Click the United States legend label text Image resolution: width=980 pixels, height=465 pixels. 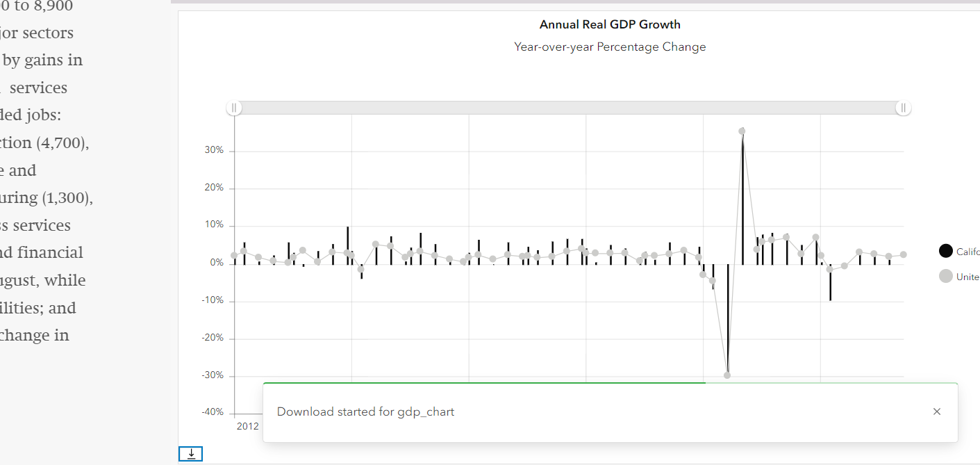[x=967, y=277]
